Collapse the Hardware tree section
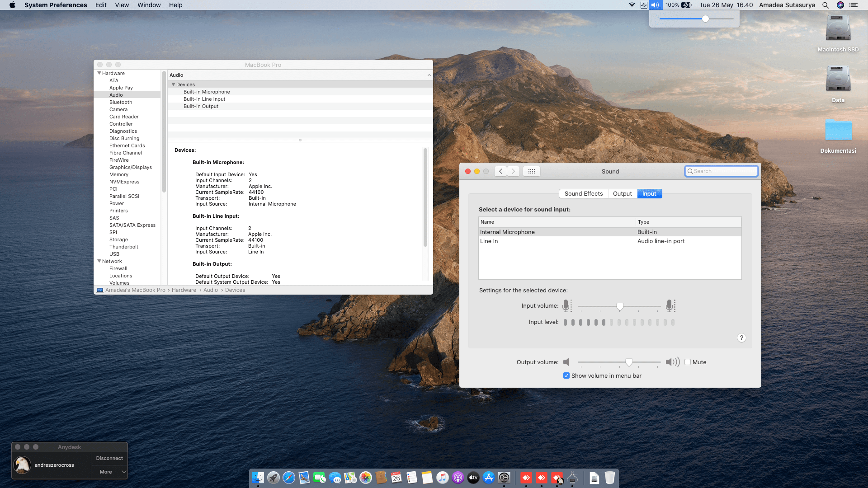 [x=99, y=73]
